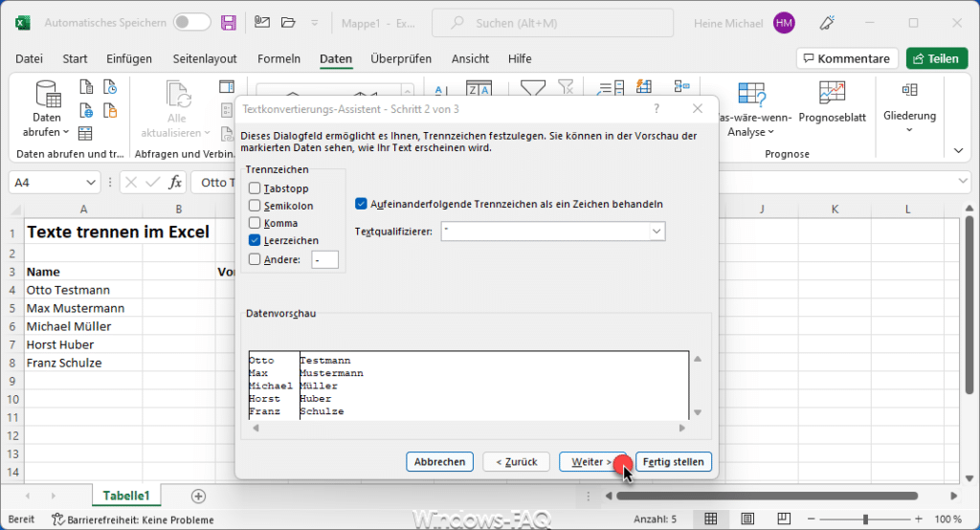The width and height of the screenshot is (980, 530).
Task: Open the Daten abrufen data source button
Action: (x=47, y=109)
